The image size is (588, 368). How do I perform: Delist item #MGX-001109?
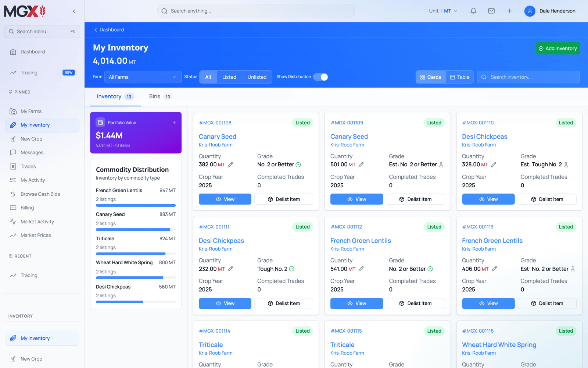click(415, 199)
